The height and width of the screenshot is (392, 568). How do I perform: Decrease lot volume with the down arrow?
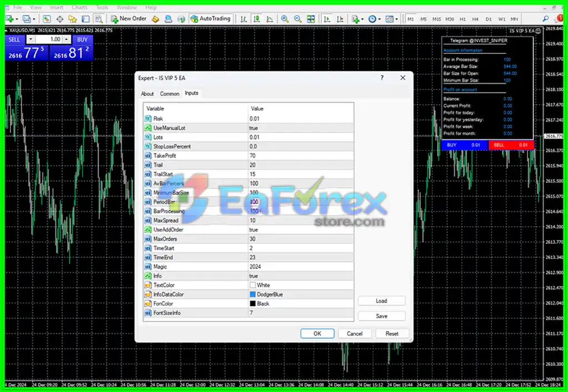[x=31, y=39]
